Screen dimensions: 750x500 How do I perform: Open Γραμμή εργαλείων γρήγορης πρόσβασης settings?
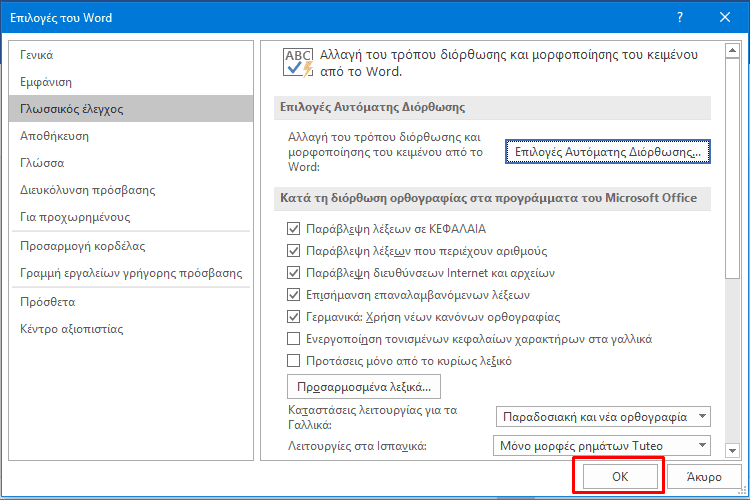[131, 273]
